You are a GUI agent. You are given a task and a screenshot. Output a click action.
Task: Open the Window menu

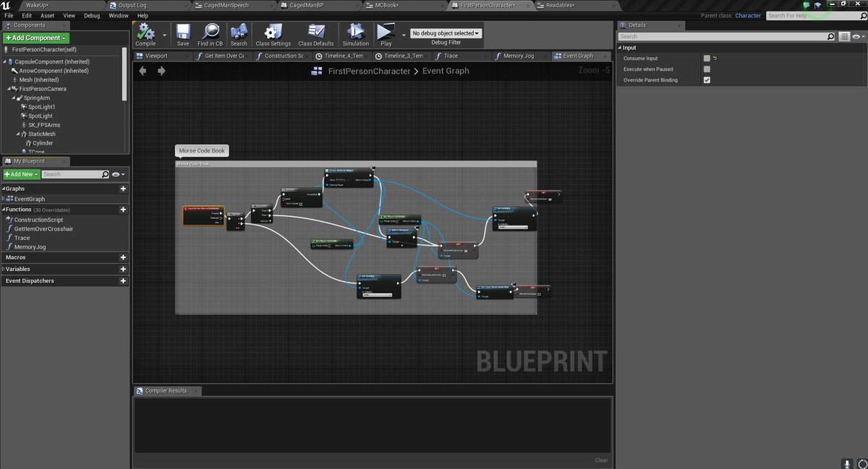tap(119, 15)
